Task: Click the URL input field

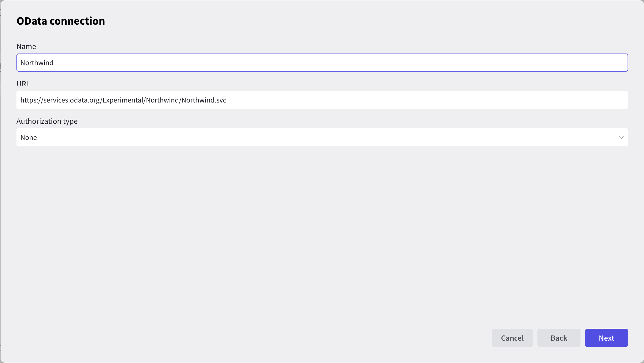Action: [322, 100]
